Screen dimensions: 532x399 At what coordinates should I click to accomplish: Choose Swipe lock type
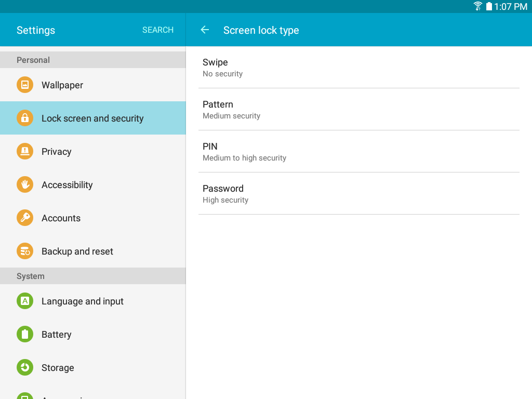coord(359,68)
